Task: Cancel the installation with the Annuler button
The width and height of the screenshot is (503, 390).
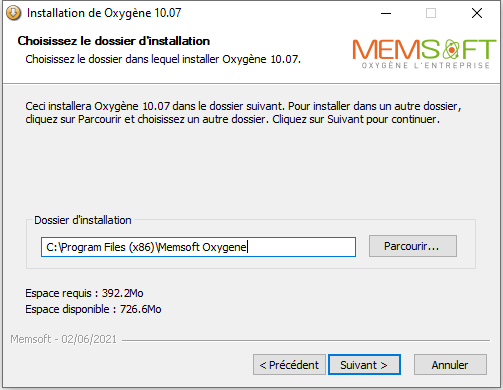Action: tap(450, 365)
